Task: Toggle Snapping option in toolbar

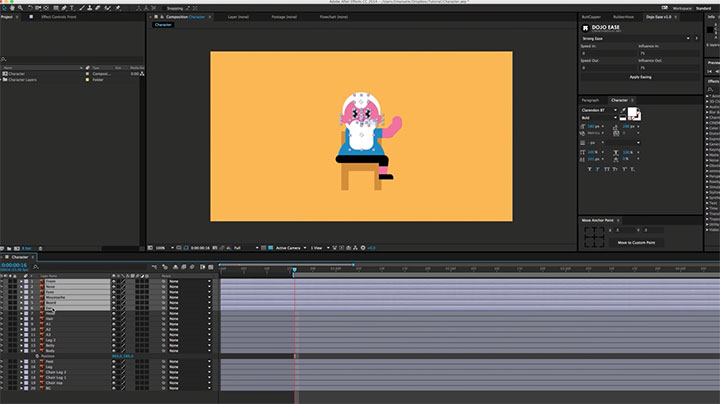Action: 175,8
